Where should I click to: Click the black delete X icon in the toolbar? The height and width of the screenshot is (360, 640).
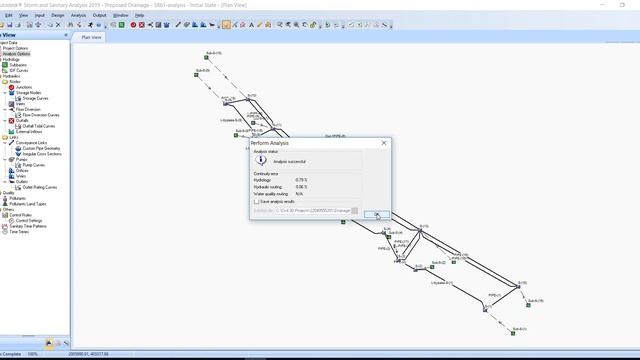(x=58, y=25)
